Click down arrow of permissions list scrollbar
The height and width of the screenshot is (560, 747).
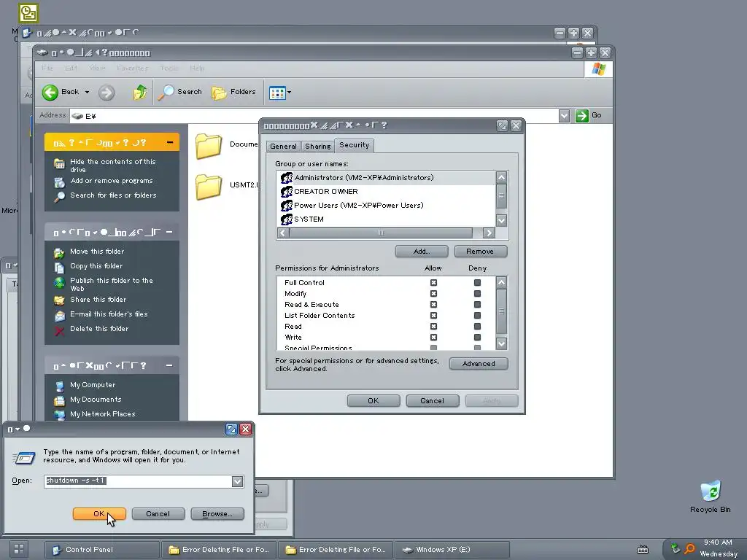point(501,343)
